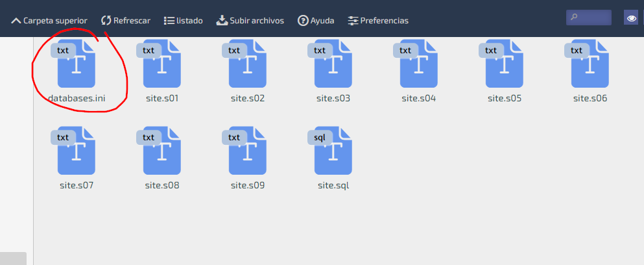The image size is (644, 265).
Task: Open Preferencias settings
Action: pyautogui.click(x=378, y=21)
